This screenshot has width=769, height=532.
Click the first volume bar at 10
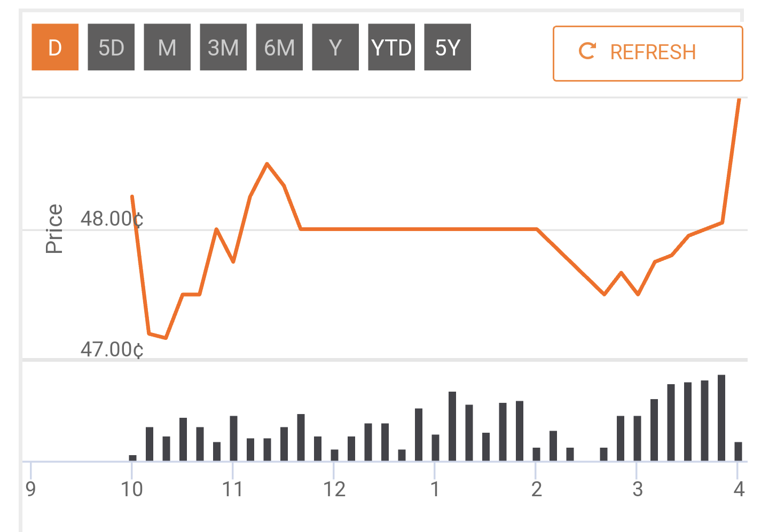click(x=132, y=458)
